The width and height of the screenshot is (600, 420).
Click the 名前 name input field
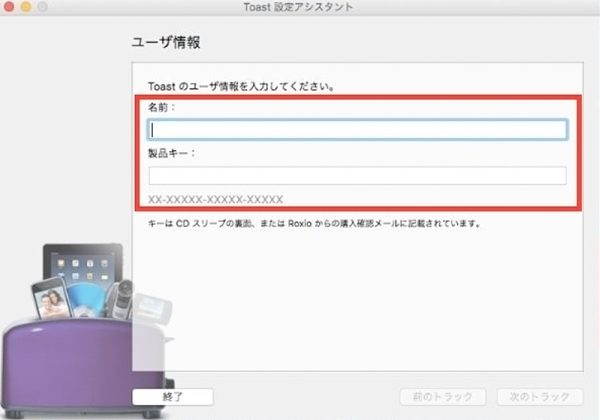pos(357,130)
